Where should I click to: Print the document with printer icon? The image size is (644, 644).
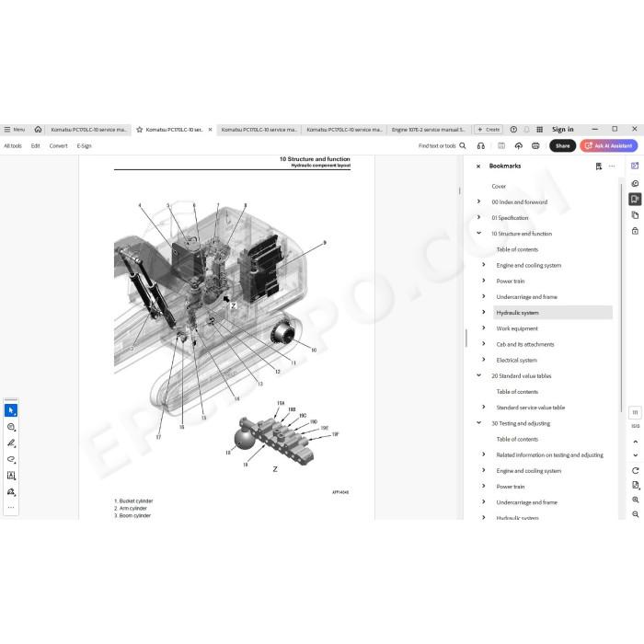point(535,145)
